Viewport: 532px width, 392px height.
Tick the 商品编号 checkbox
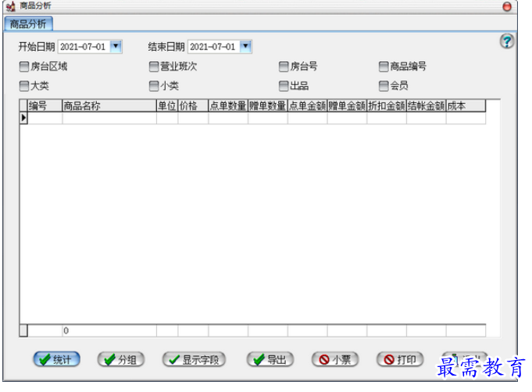click(384, 66)
